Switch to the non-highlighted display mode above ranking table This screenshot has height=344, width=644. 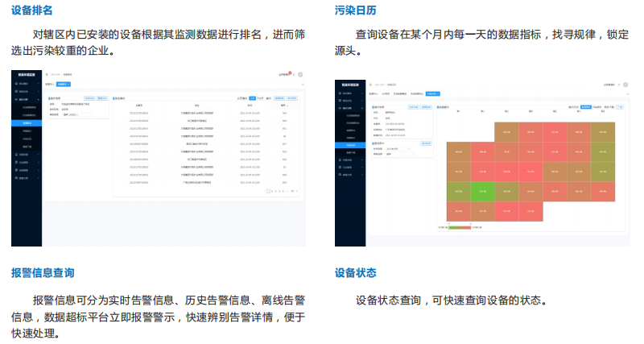click(x=261, y=97)
